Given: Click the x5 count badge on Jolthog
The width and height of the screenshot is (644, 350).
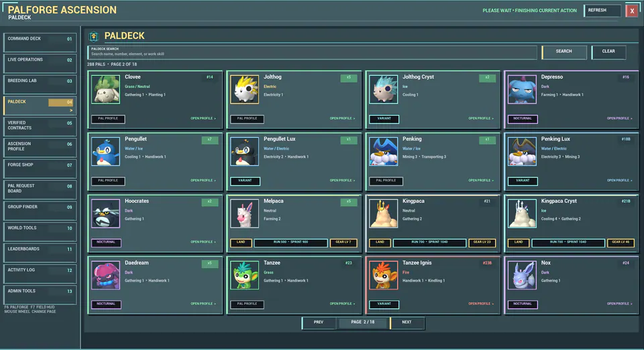Looking at the screenshot, I should (349, 78).
